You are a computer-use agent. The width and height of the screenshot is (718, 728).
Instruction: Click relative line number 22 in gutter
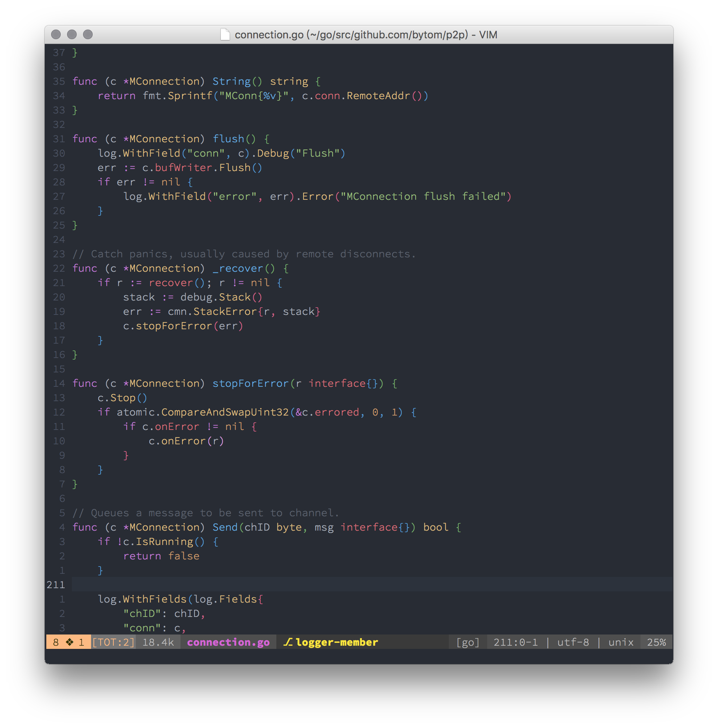click(x=59, y=268)
